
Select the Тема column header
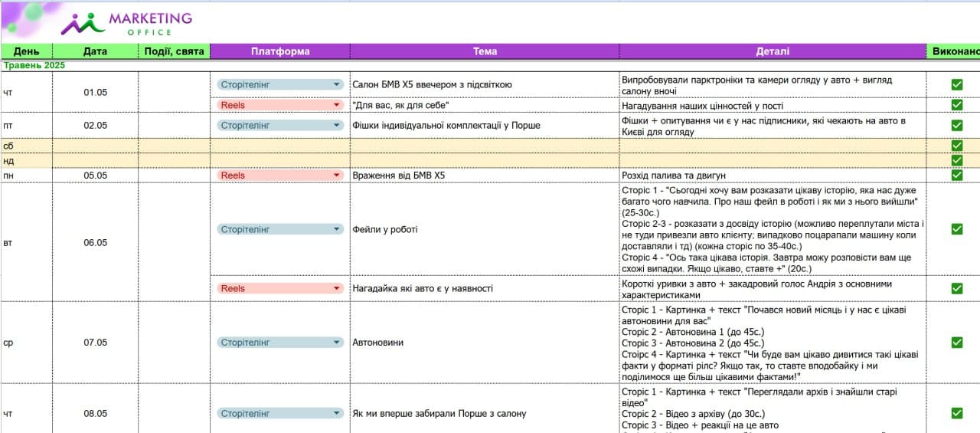pos(485,51)
